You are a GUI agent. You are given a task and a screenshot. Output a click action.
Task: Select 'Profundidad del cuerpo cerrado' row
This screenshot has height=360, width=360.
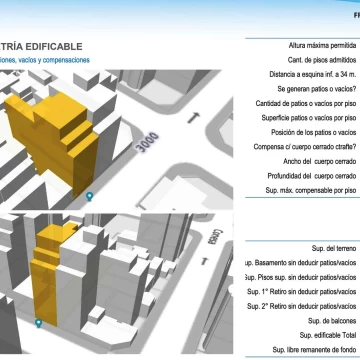pyautogui.click(x=312, y=176)
